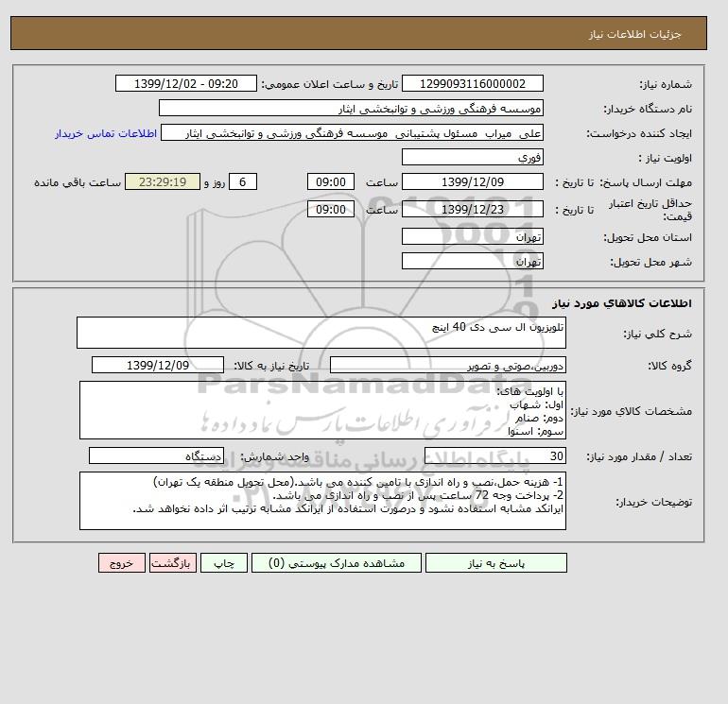Click price validity hour 09:00 field
Viewport: 728px width, 704px height.
[331, 209]
